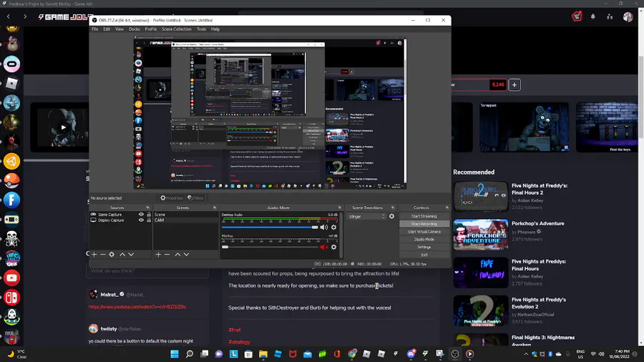
Task: Click follow plus button beside 6,246 count
Action: pos(514,85)
